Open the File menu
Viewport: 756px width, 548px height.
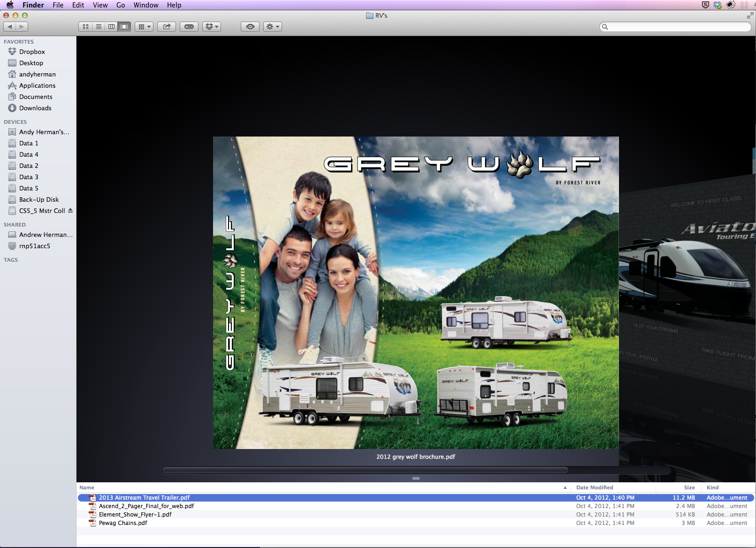pyautogui.click(x=58, y=5)
